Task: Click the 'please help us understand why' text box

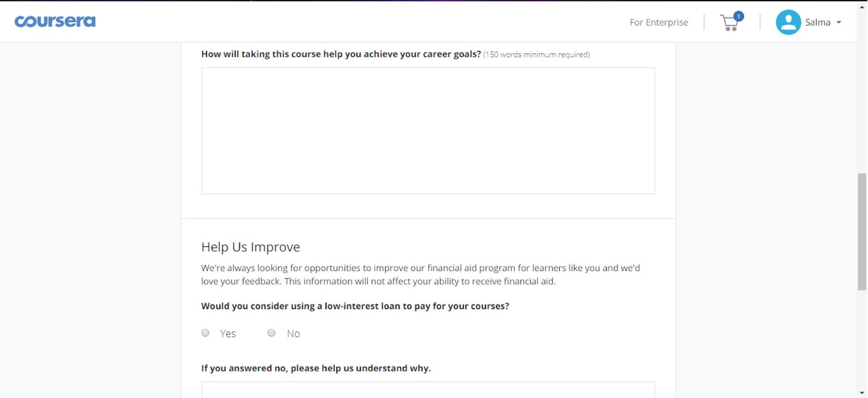Action: tap(428, 390)
